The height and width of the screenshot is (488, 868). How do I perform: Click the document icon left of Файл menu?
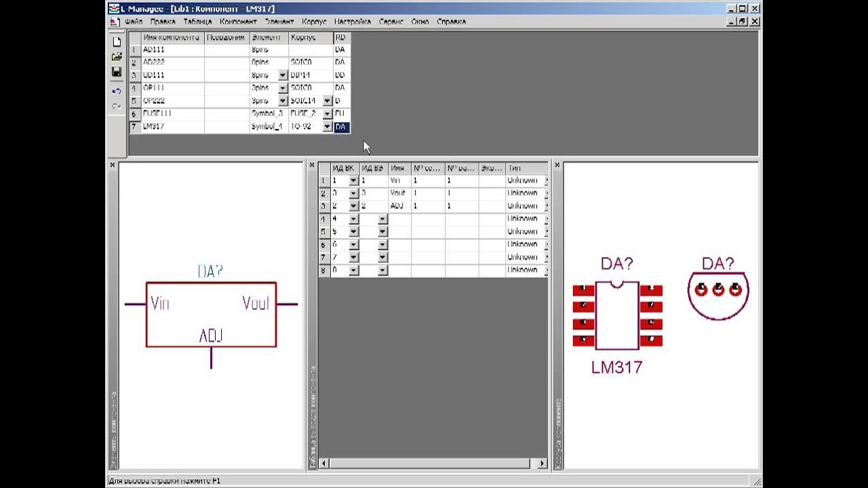(115, 22)
